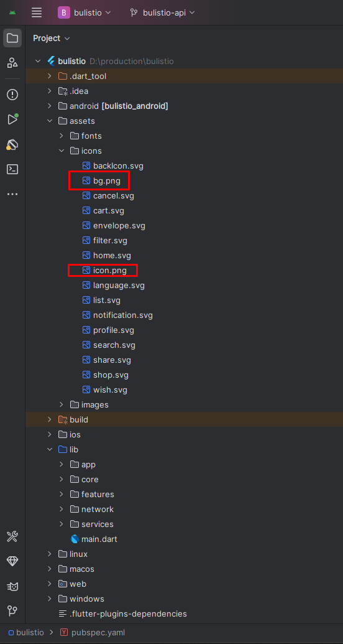Expand the build folder
343x644 pixels.
[50, 419]
